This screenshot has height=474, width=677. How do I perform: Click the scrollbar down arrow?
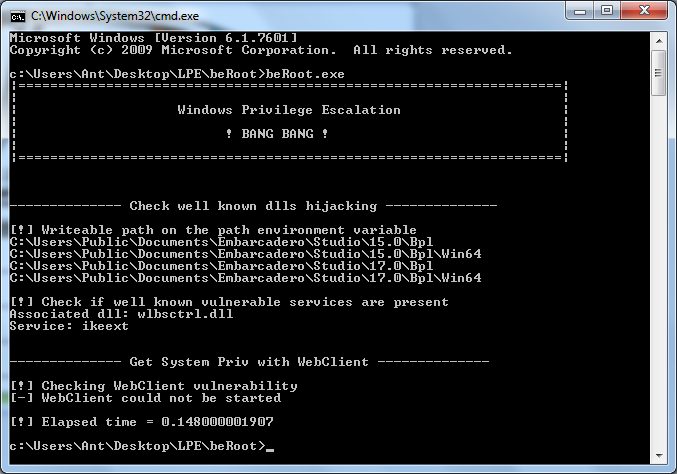point(659,457)
